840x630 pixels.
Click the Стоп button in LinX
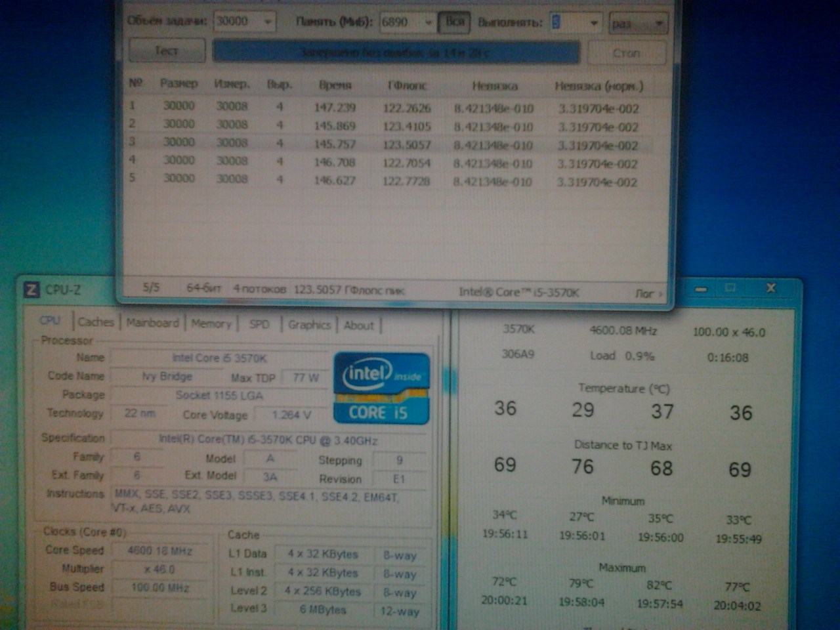[627, 52]
